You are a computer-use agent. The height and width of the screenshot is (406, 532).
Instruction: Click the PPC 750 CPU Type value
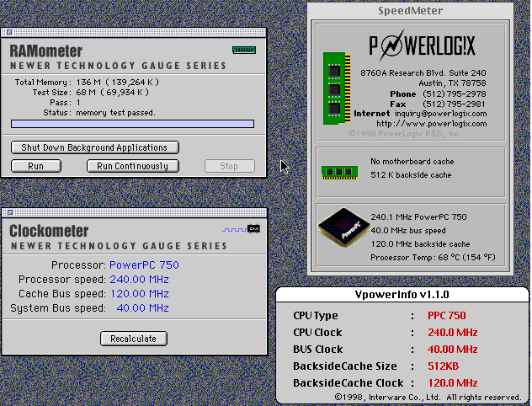click(446, 315)
